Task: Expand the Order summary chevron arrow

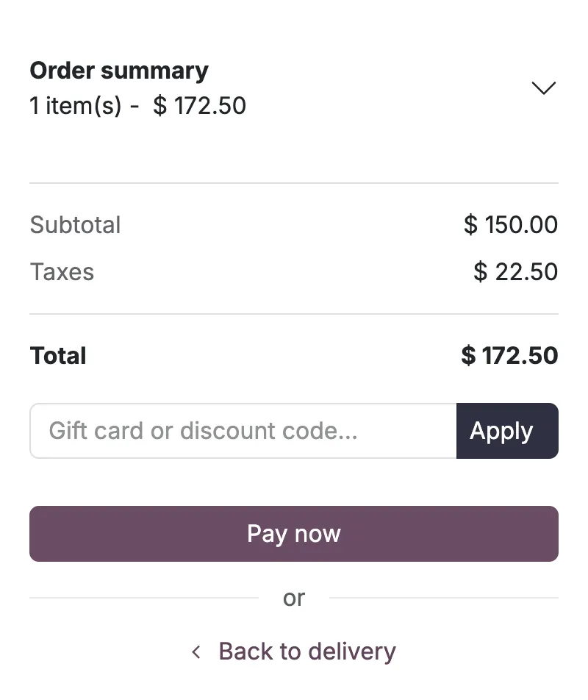Action: point(543,88)
